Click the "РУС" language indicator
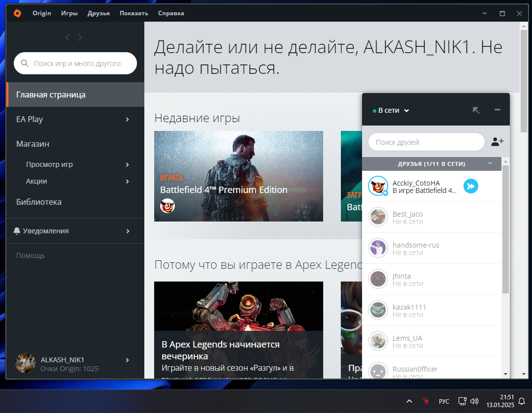Screen dimensions: 532x413 point(444,402)
